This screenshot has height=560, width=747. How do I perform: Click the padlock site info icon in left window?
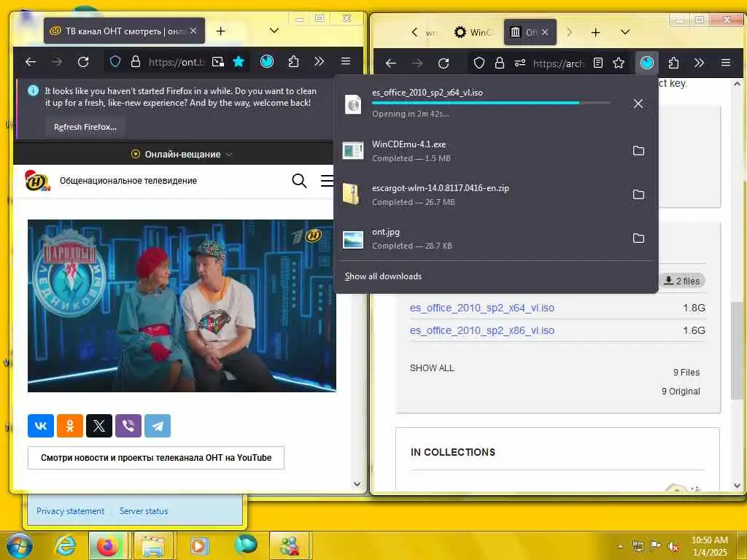[x=136, y=62]
